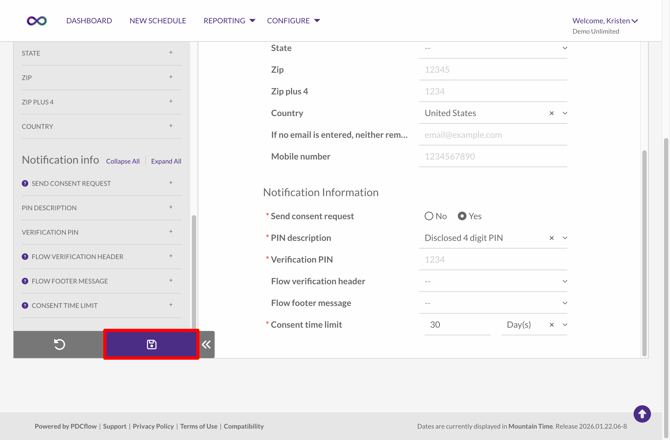Open the Welcome, Kristen user menu
The image size is (670, 440).
(x=605, y=21)
